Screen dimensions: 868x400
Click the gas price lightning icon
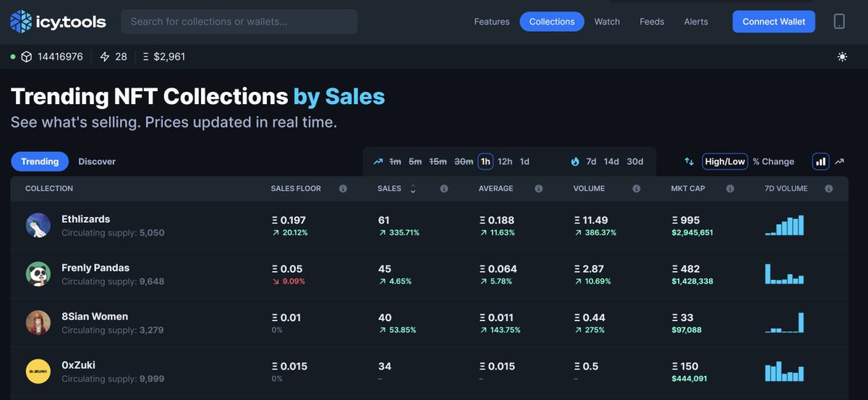105,56
